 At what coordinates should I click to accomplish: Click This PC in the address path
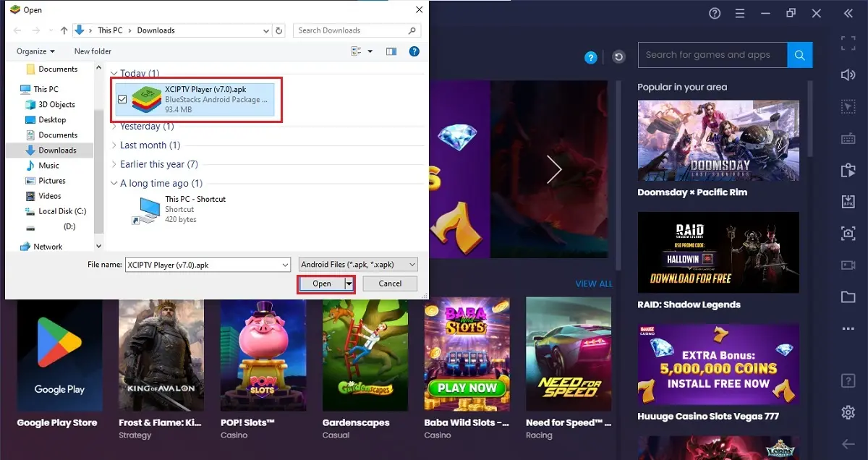tap(110, 30)
